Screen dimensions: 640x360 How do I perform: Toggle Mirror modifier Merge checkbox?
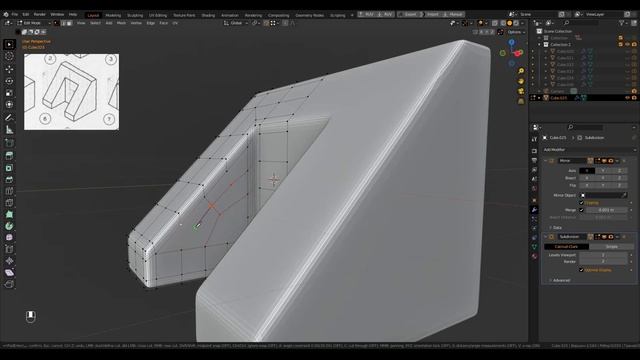581,210
